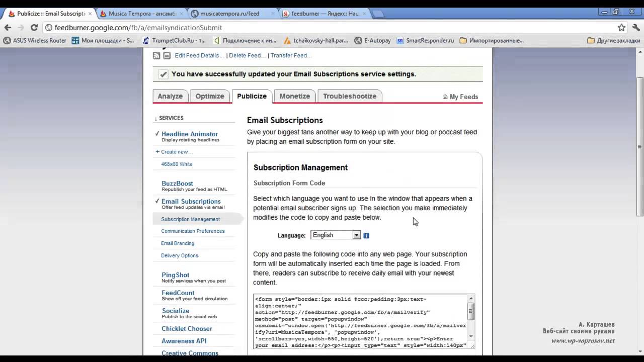Open Socialize service
The height and width of the screenshot is (362, 644).
tap(176, 311)
